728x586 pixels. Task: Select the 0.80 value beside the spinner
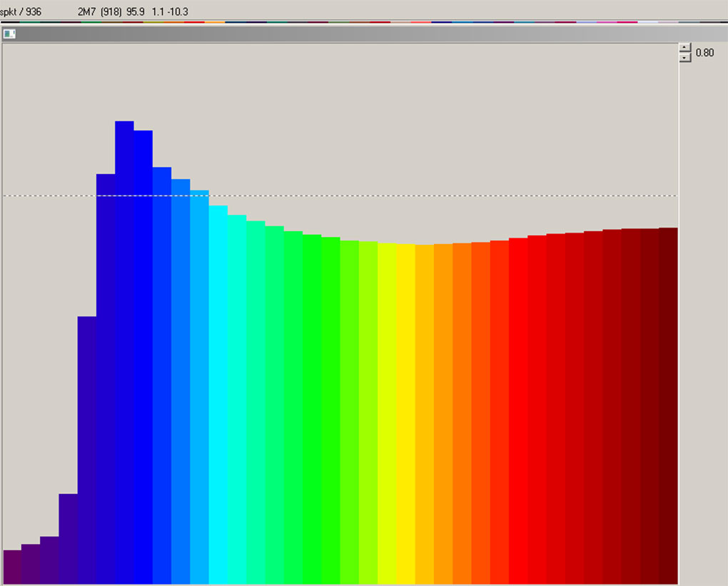pyautogui.click(x=704, y=53)
